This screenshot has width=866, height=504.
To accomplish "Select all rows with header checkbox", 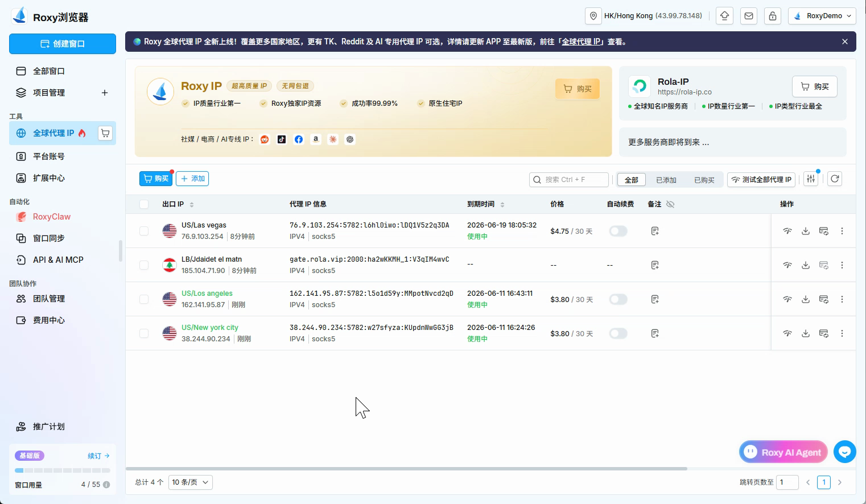I will click(x=144, y=204).
